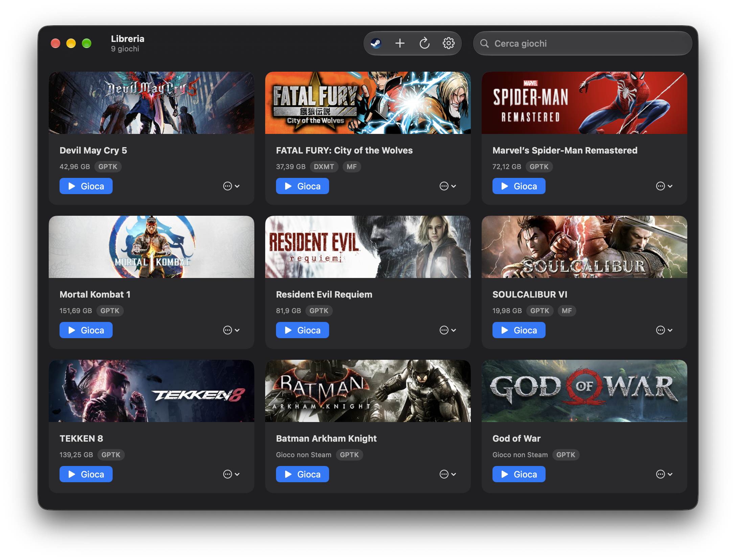736x560 pixels.
Task: Click the Devil May Cry 5 banner artwork
Action: point(152,103)
